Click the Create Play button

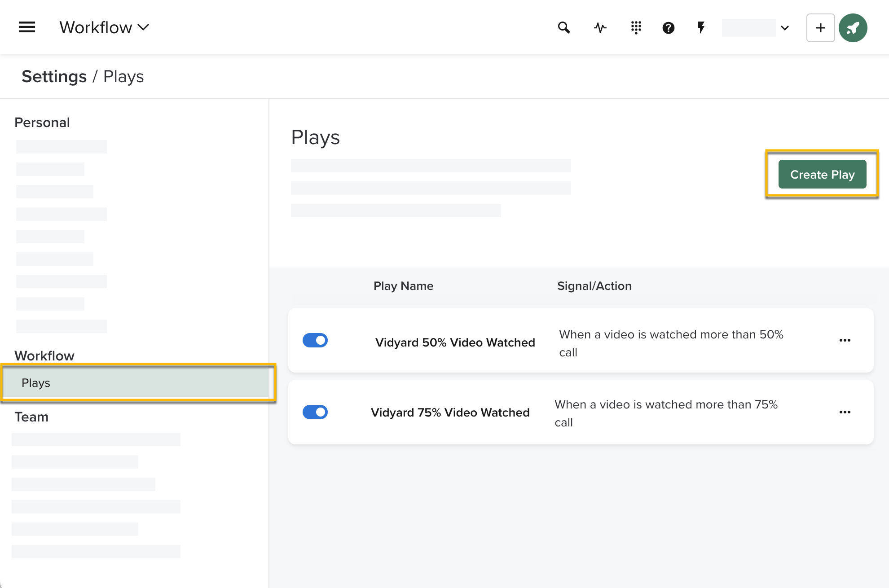[822, 174]
